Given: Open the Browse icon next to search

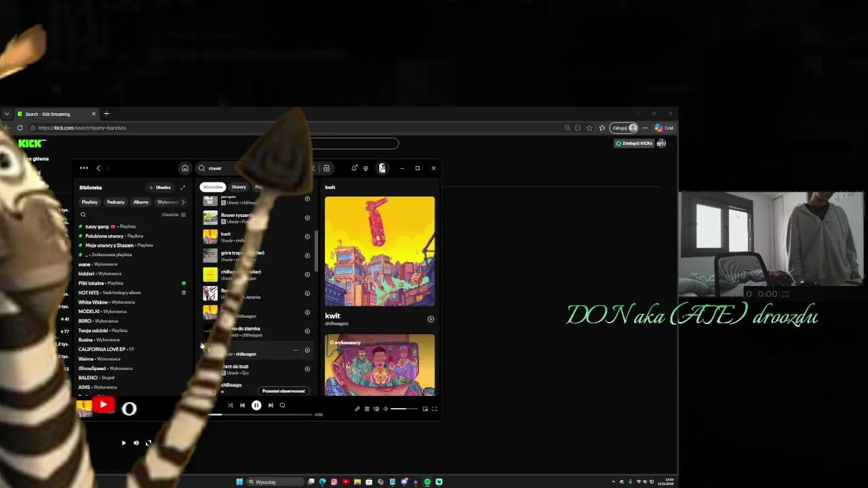Looking at the screenshot, I should [x=326, y=168].
